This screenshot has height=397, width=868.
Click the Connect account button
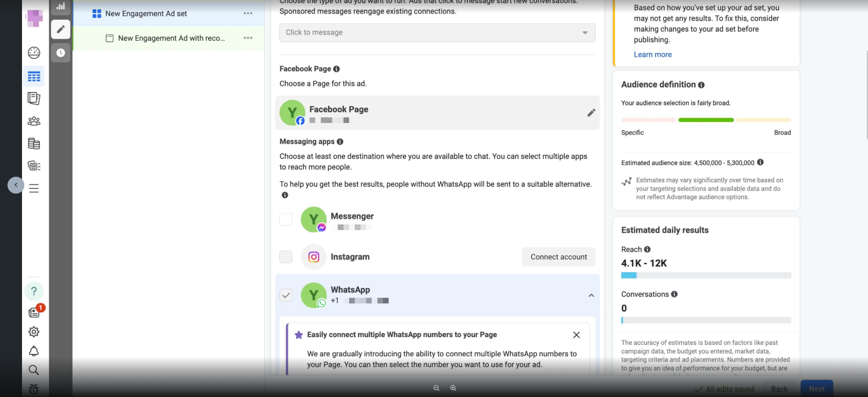(559, 257)
